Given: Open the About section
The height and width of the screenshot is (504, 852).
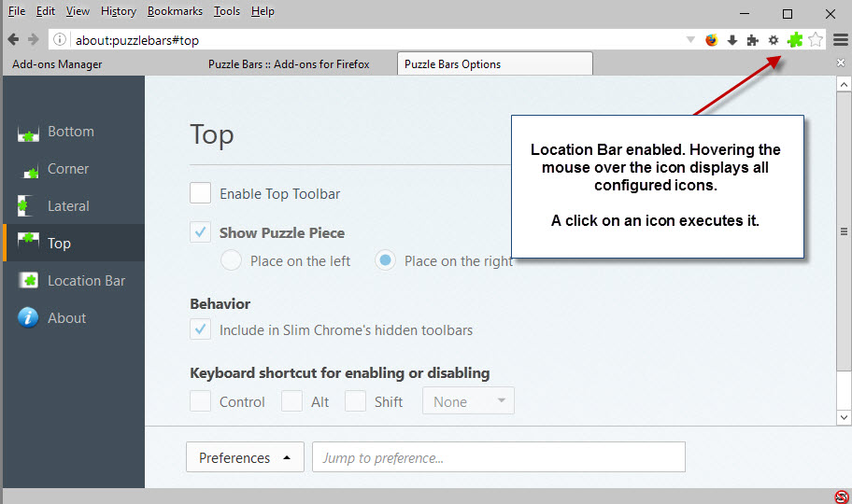Looking at the screenshot, I should (74, 318).
